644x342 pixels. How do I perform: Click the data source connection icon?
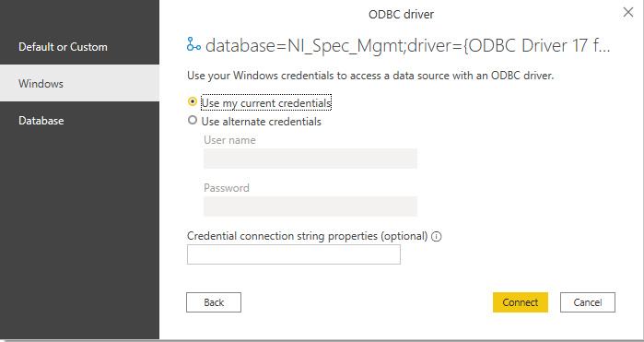(x=193, y=44)
